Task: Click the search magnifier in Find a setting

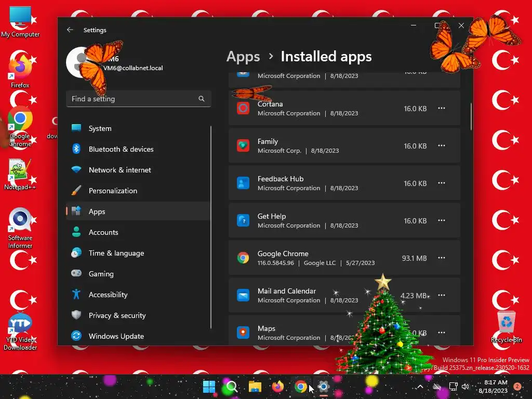Action: [x=202, y=99]
